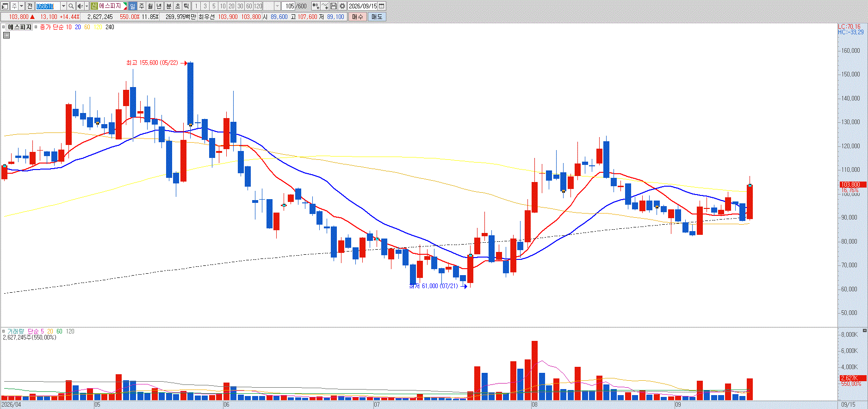Open the stock code history dropdown
Screen dimensions: 868x409
click(63, 6)
